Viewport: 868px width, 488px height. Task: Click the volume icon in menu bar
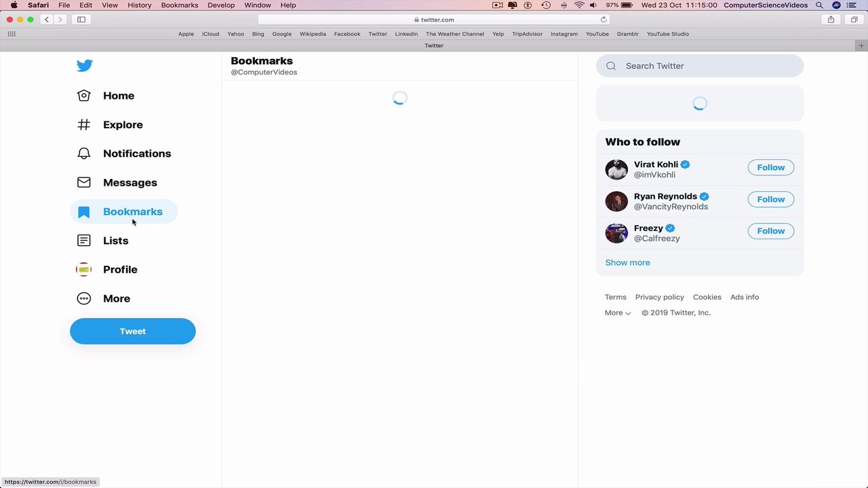click(x=593, y=5)
